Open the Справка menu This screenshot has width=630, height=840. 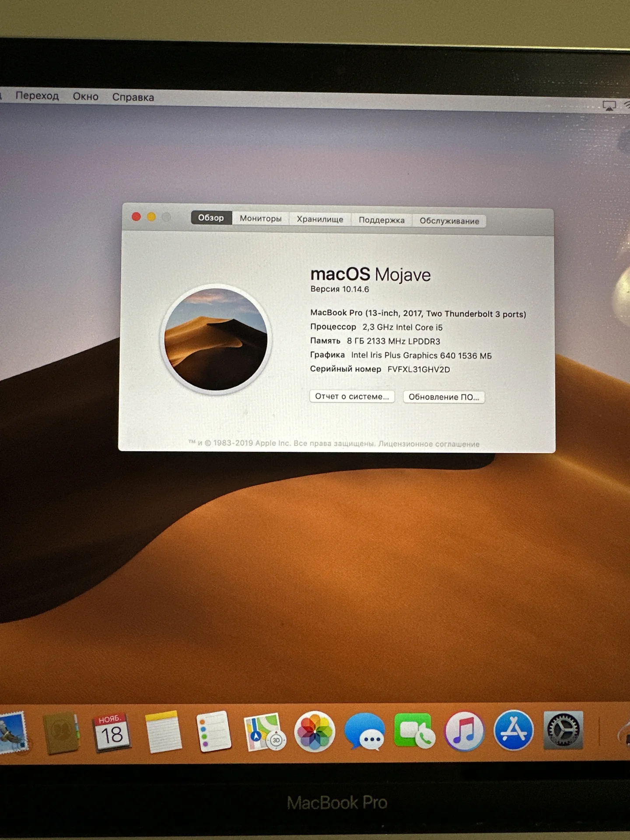(x=133, y=97)
